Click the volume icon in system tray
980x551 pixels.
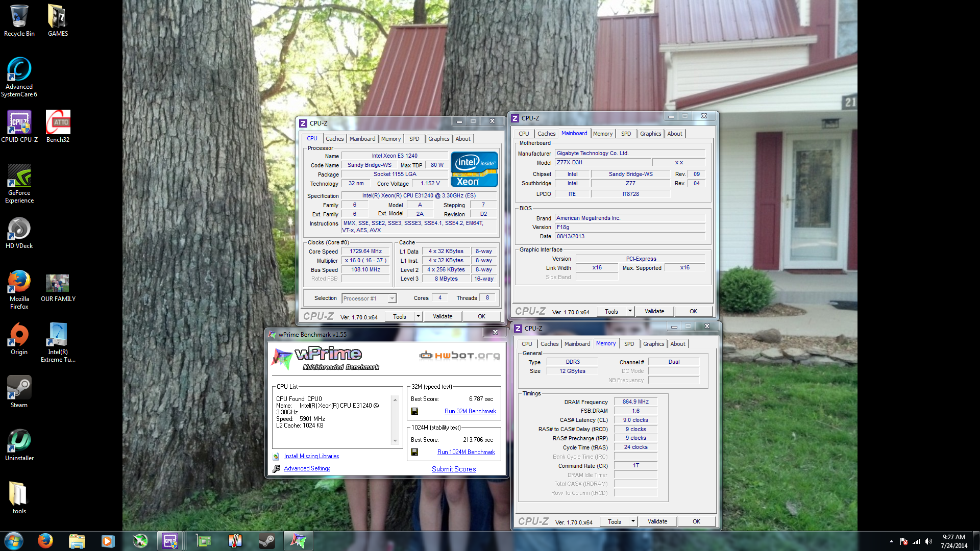pos(928,541)
